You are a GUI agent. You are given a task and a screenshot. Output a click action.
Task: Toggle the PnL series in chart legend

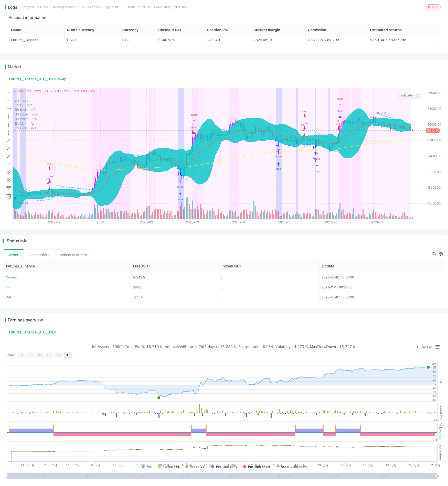(147, 467)
